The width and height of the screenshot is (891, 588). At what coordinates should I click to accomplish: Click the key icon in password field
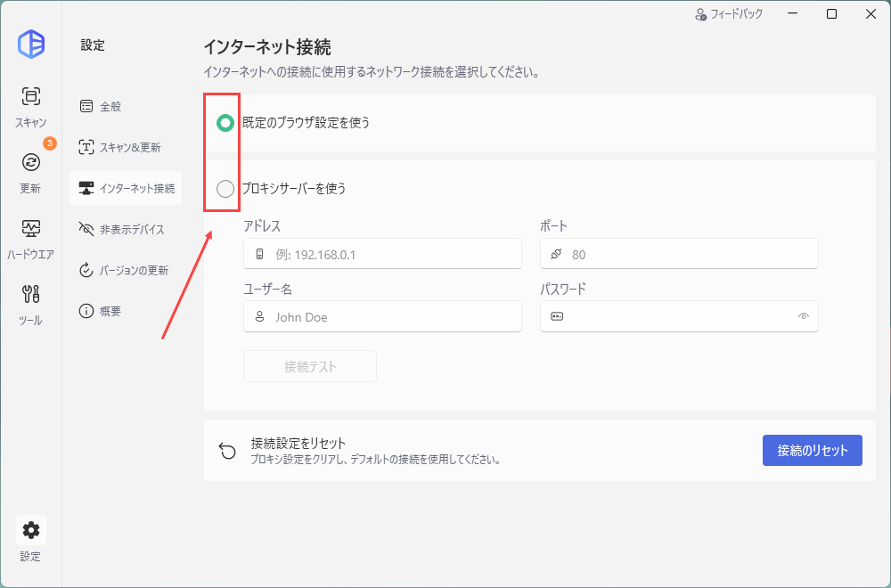click(x=557, y=316)
